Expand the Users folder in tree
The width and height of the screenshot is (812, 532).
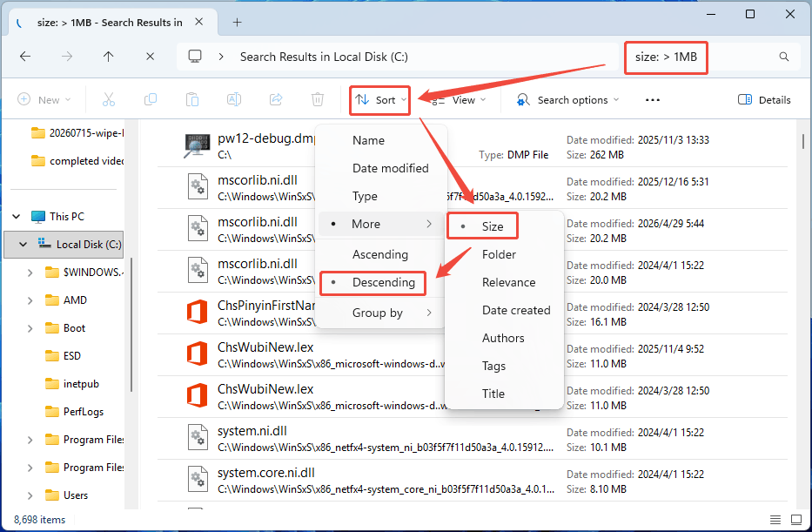pos(30,495)
